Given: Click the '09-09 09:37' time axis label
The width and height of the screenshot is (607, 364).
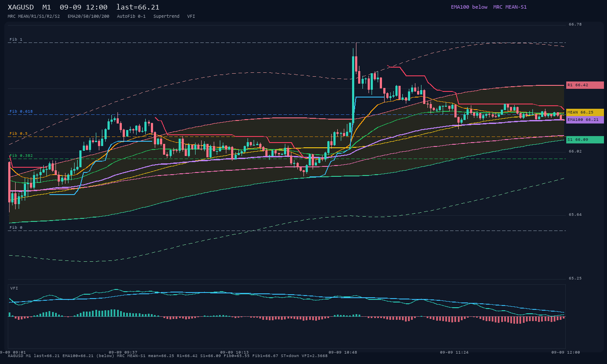Looking at the screenshot, I should point(123,352).
